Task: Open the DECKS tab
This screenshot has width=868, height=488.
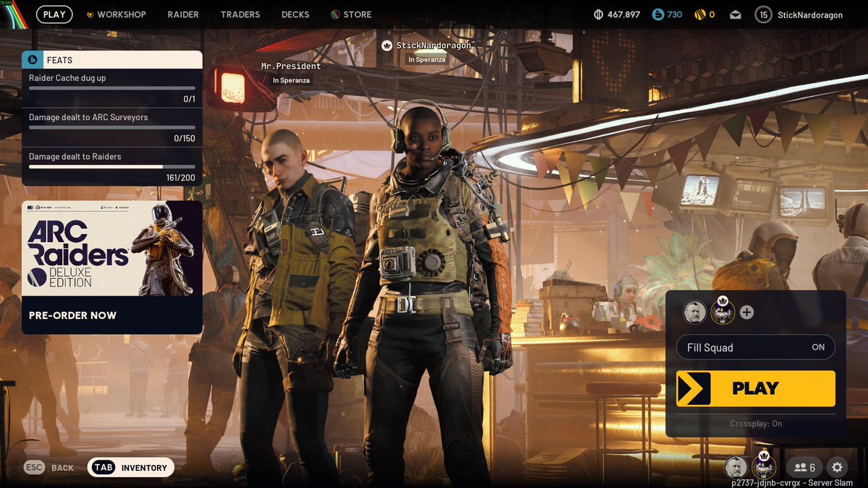Action: point(295,14)
